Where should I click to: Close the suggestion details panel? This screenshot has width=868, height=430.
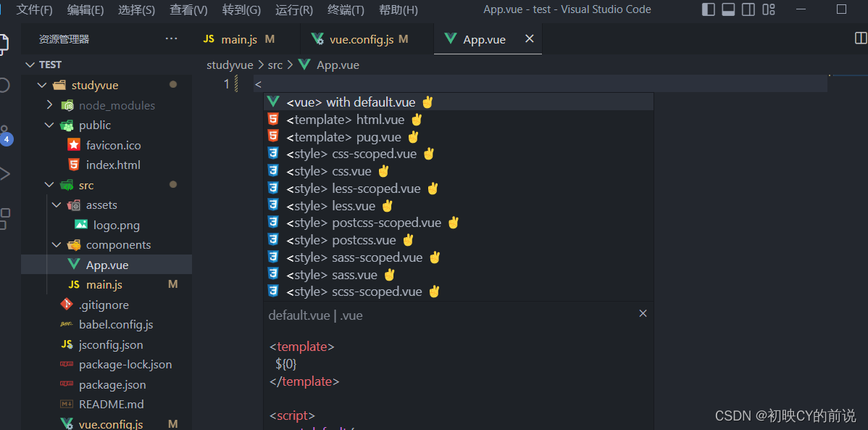coord(643,314)
